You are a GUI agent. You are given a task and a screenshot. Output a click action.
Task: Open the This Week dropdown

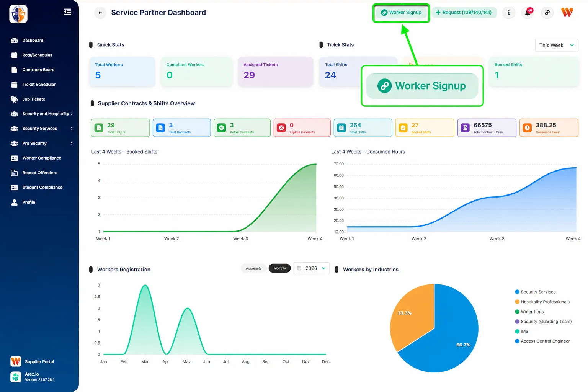pyautogui.click(x=557, y=45)
